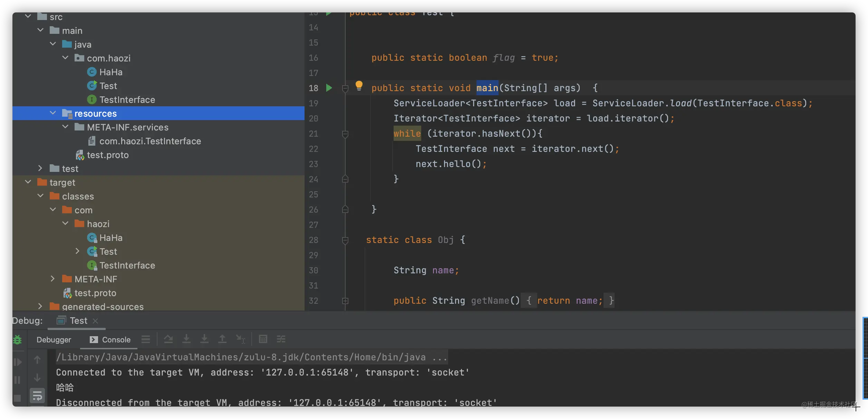868x419 pixels.
Task: Toggle fold end marker at line 24
Action: 345,179
